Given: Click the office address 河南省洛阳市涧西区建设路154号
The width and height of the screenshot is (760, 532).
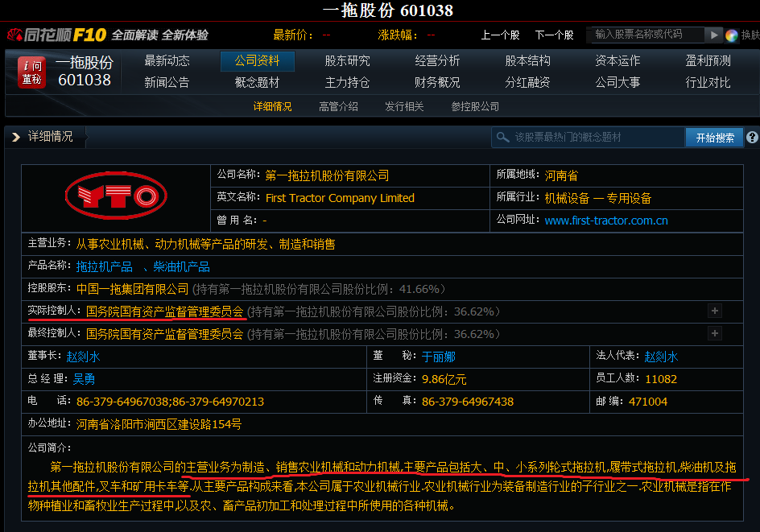Looking at the screenshot, I should point(159,424).
